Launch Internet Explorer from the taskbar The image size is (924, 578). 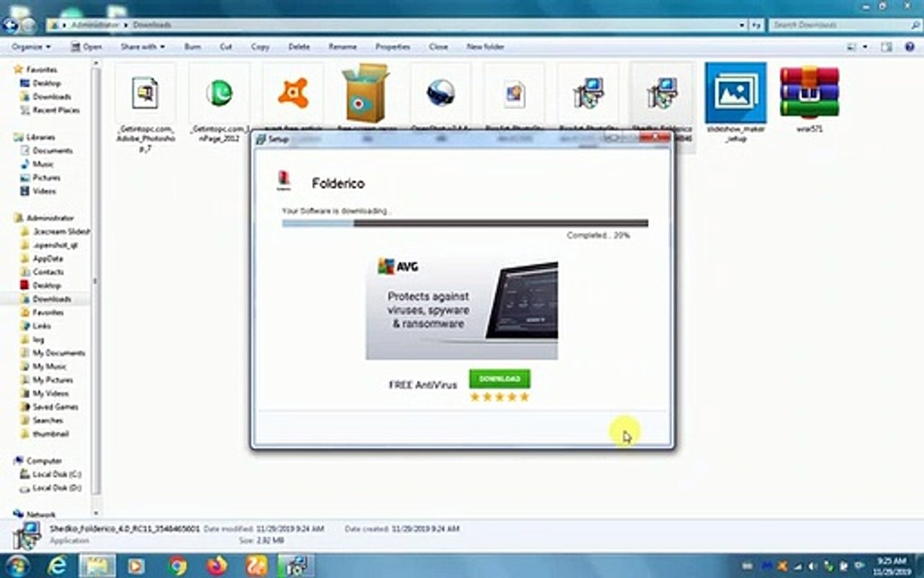(x=57, y=566)
